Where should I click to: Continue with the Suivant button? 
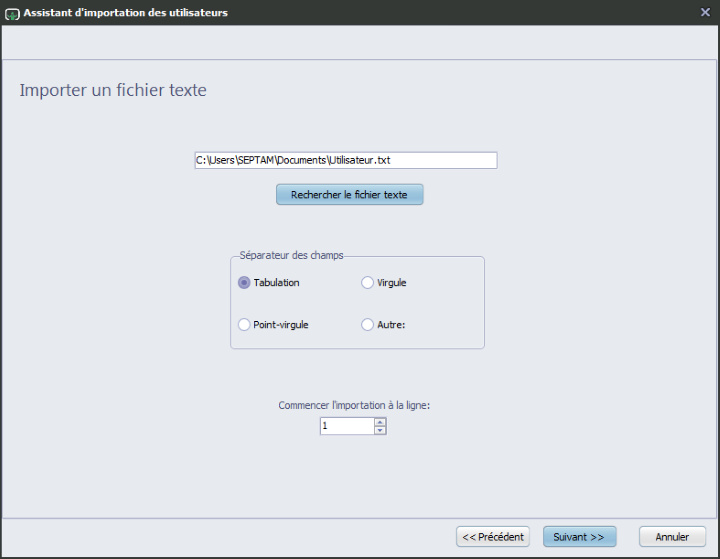coord(579,537)
